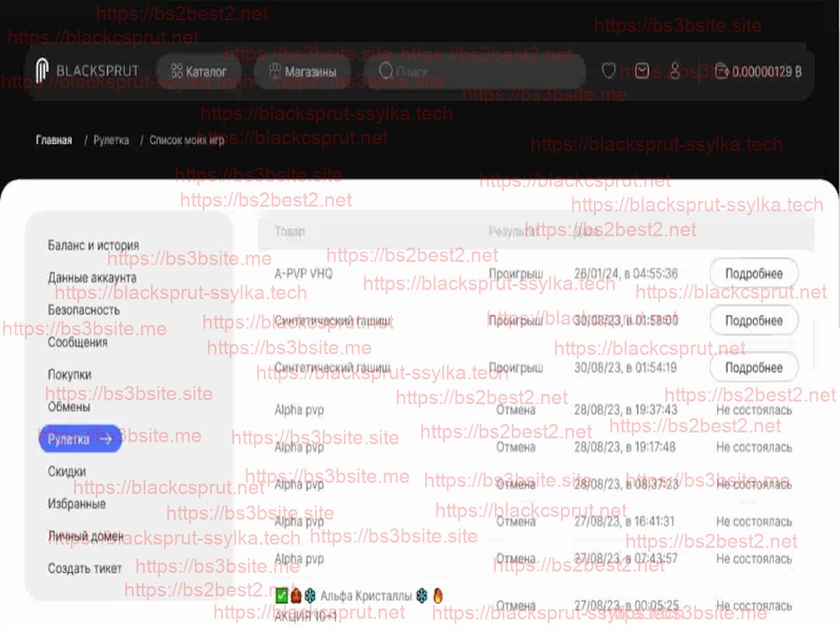Screen dimensions: 840x630
Task: Click Подробнее for 30/08/23 01:54:19 game
Action: (754, 367)
